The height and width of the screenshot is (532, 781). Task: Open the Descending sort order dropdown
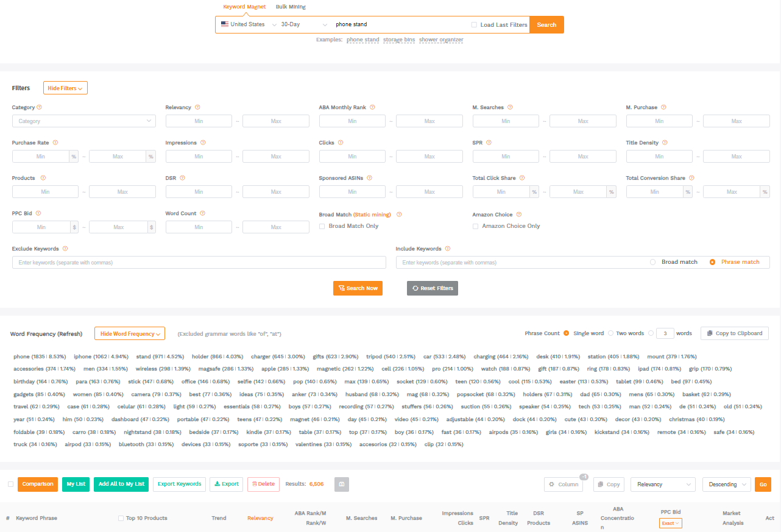726,484
